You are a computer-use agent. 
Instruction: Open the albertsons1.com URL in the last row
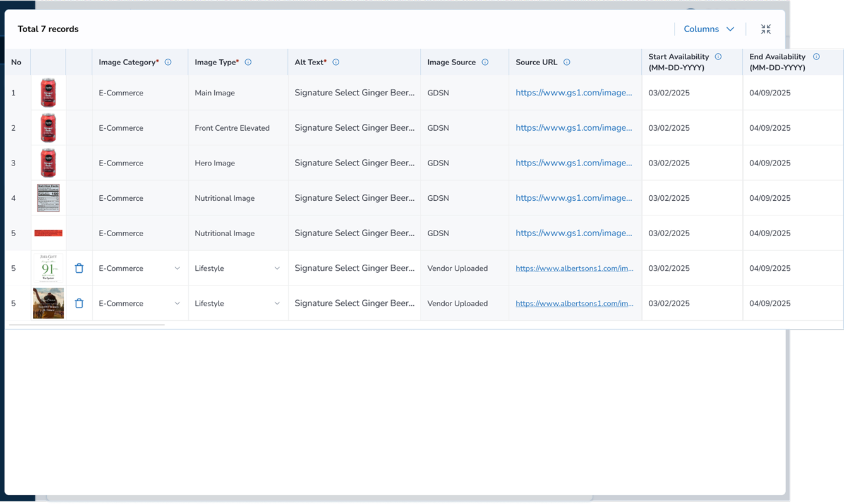tap(574, 303)
